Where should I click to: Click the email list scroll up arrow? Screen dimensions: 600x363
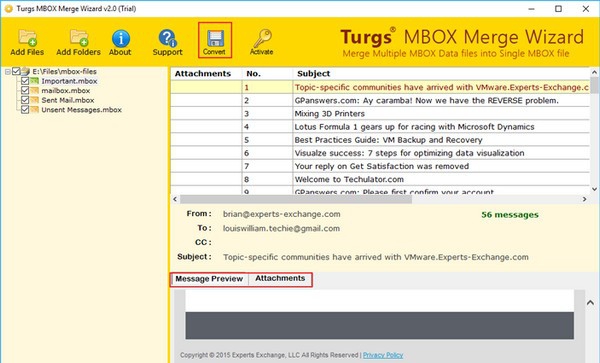point(594,72)
